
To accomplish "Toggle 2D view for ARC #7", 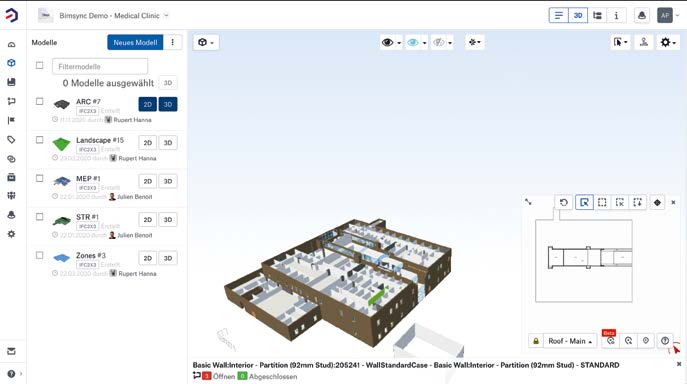I will [148, 104].
